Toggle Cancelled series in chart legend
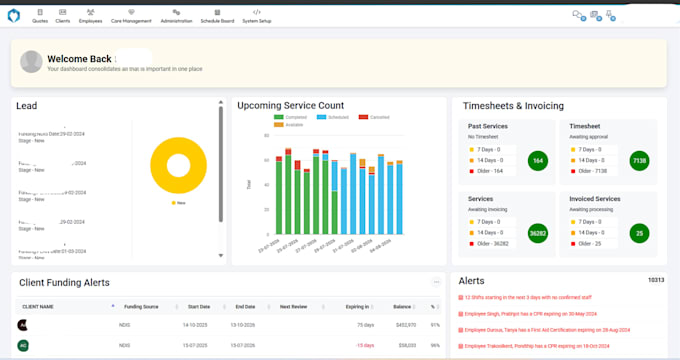Image resolution: width=680 pixels, height=360 pixels. click(374, 117)
